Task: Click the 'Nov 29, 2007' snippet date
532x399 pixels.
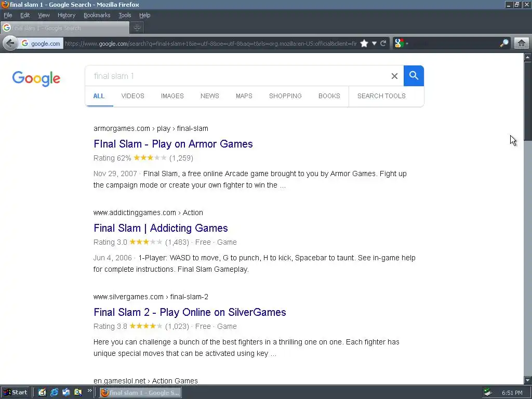Action: 115,174
